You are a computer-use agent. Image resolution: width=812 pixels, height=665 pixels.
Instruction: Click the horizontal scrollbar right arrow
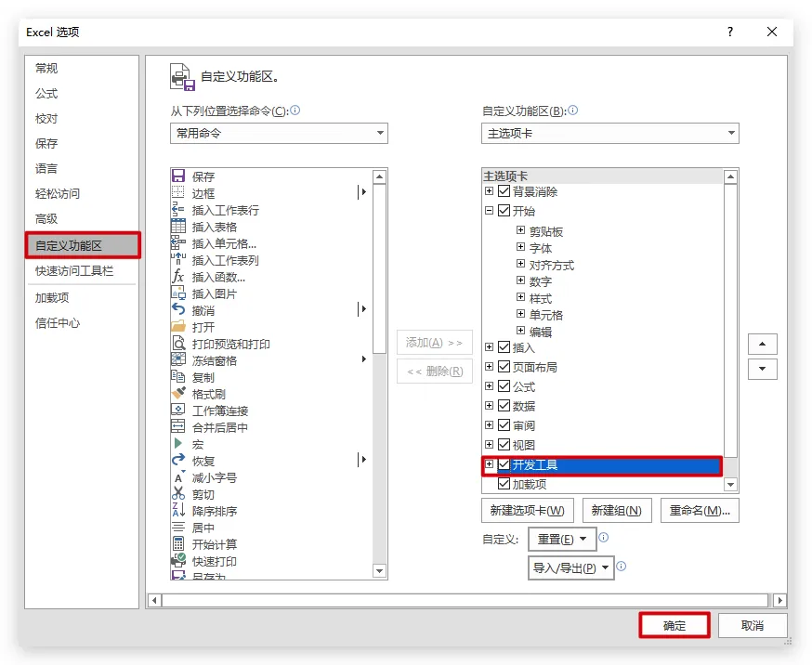coord(779,600)
